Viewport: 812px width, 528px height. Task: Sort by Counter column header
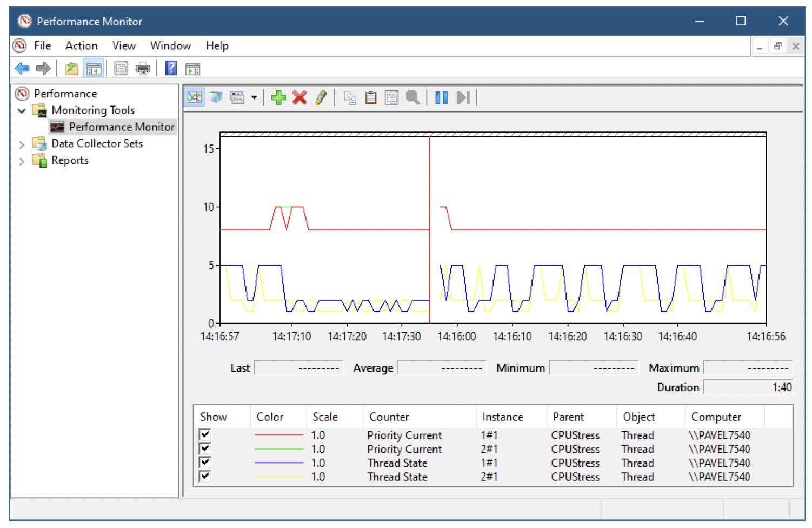coord(419,417)
